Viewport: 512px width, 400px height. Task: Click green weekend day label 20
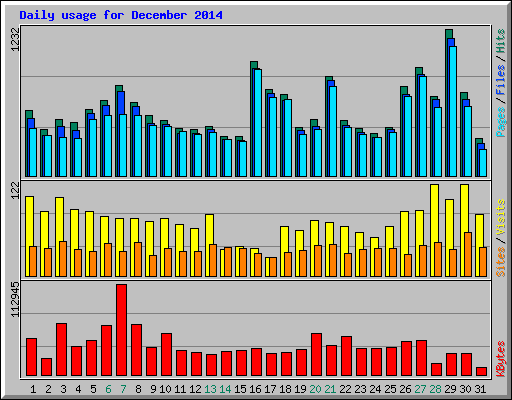[x=315, y=389]
